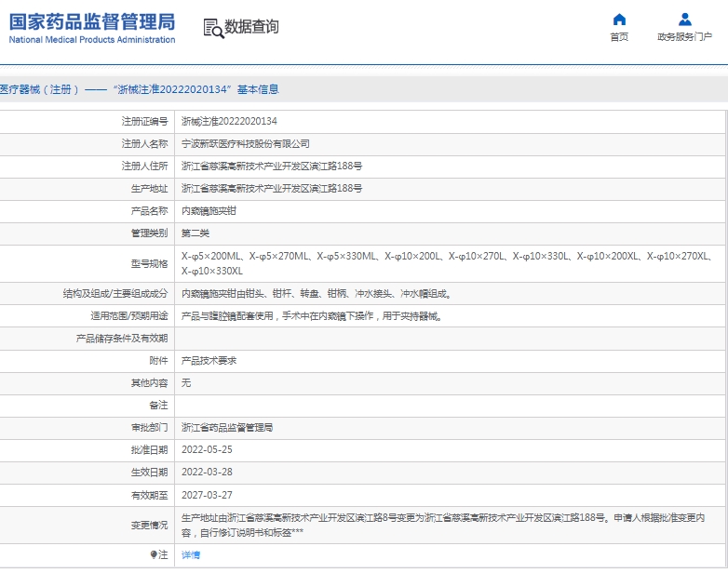Click approval department 浙江省药品监督管理局
The height and width of the screenshot is (573, 728).
click(x=227, y=428)
